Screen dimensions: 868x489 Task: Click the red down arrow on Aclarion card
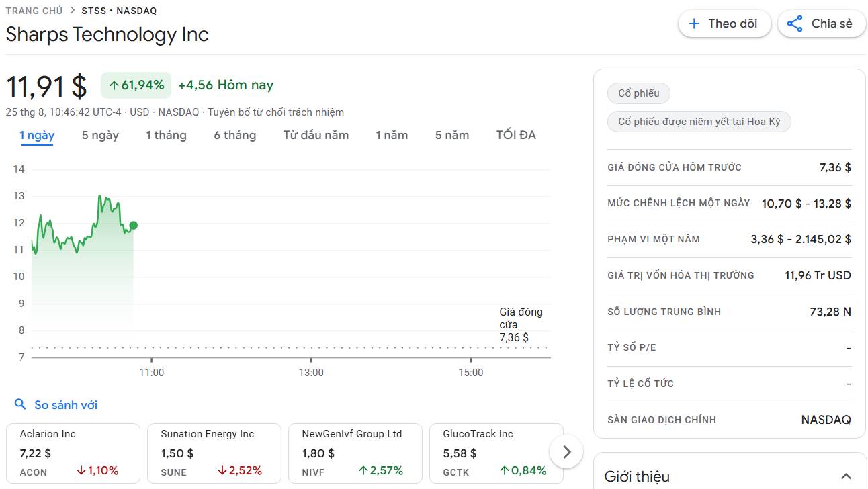(x=81, y=471)
